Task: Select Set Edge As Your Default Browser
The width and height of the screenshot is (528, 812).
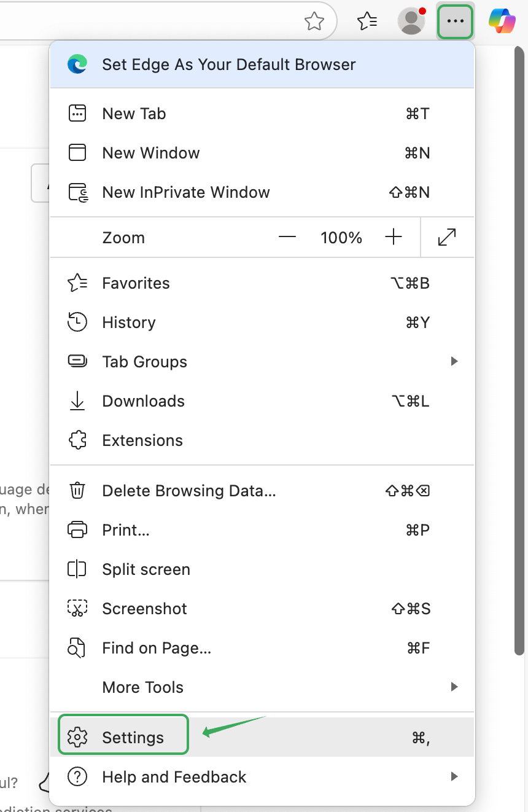Action: tap(262, 64)
